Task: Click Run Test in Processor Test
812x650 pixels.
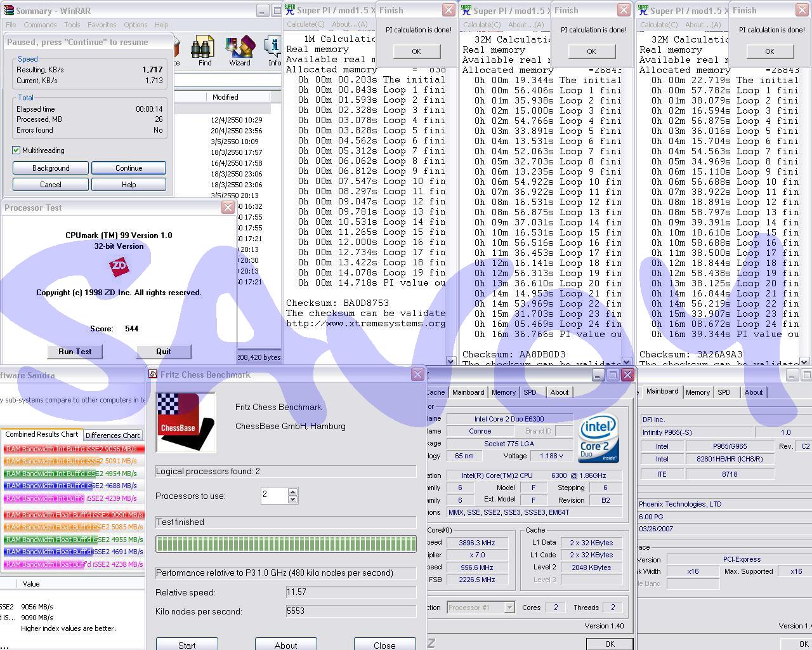Action: coord(75,352)
